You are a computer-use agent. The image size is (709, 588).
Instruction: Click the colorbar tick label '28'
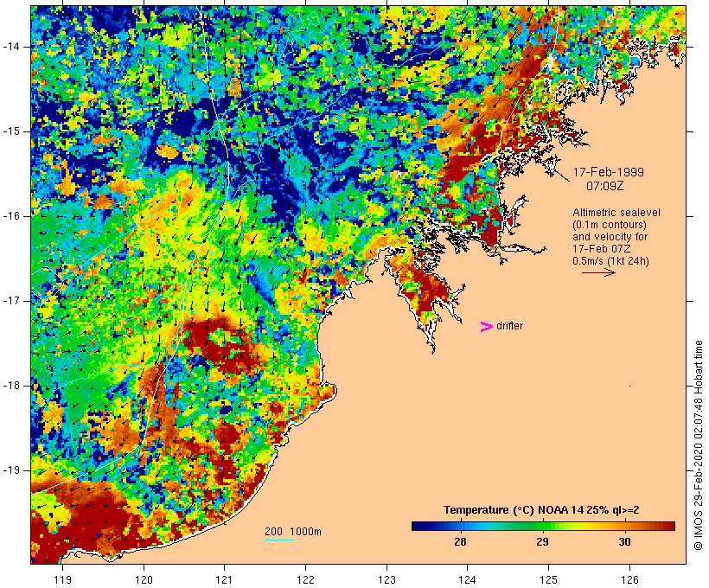pyautogui.click(x=460, y=541)
